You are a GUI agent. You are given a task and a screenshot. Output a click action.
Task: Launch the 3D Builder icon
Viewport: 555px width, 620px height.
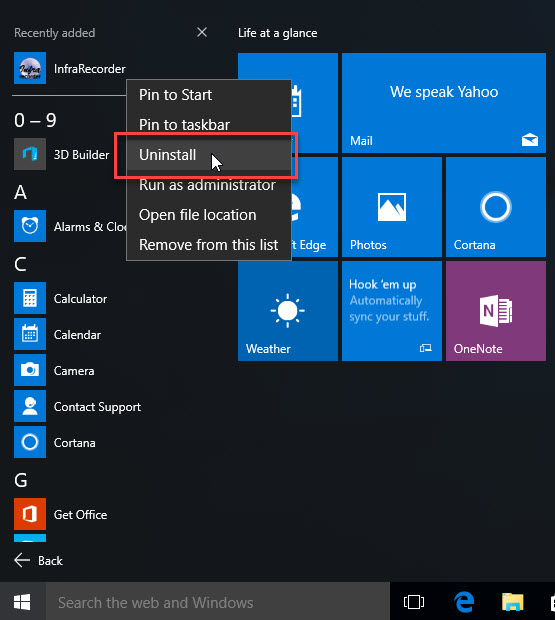pyautogui.click(x=30, y=154)
